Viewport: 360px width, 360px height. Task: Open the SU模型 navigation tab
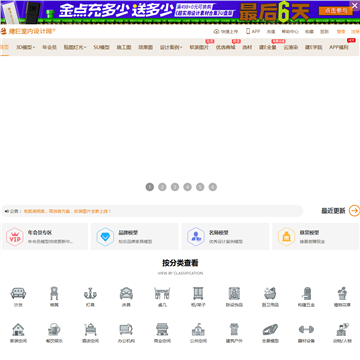pyautogui.click(x=101, y=47)
